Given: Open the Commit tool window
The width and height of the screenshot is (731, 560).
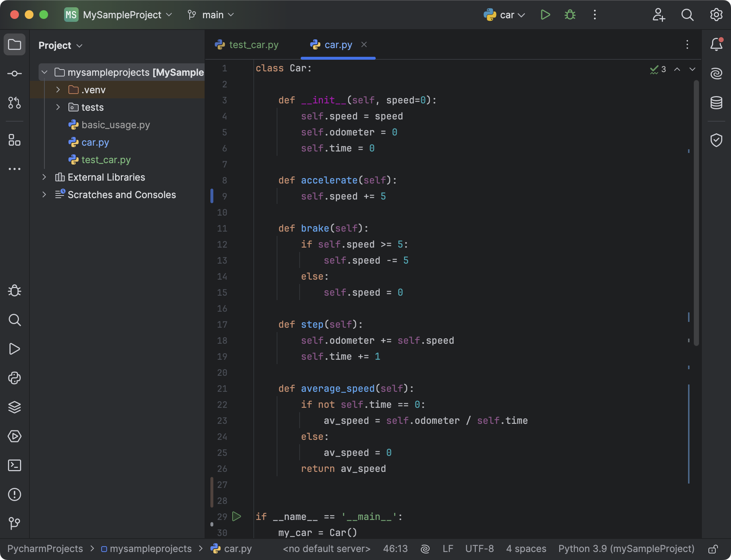Looking at the screenshot, I should point(15,73).
